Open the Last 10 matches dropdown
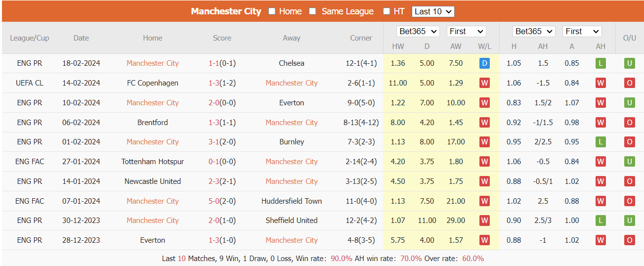 (432, 11)
